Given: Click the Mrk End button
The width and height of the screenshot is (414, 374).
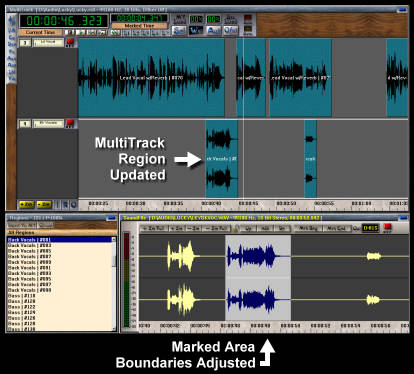Looking at the screenshot, I should tap(337, 228).
